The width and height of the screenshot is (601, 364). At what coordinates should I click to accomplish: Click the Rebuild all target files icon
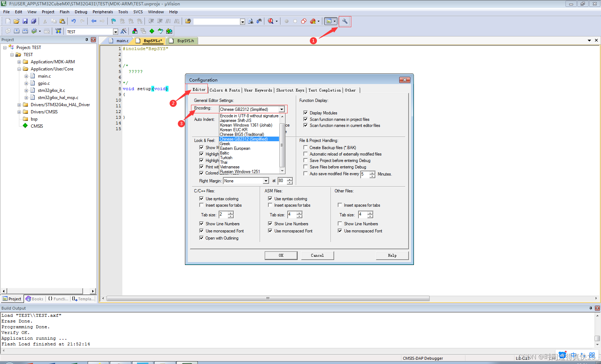(x=25, y=31)
